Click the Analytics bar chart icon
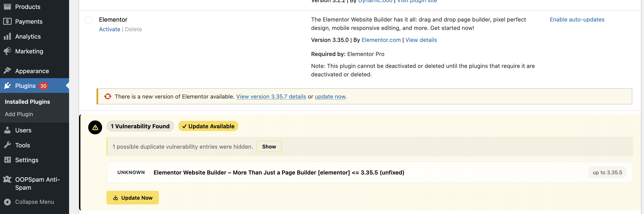This screenshot has width=644, height=214. (x=7, y=36)
